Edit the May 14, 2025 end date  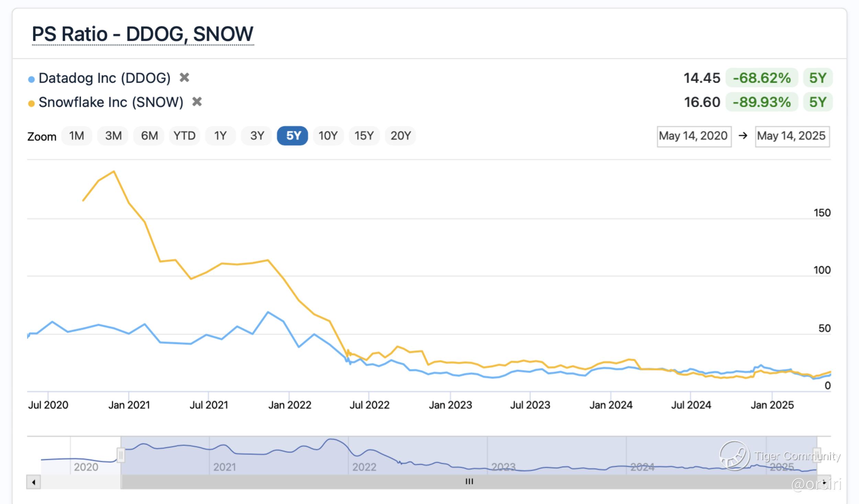(792, 136)
